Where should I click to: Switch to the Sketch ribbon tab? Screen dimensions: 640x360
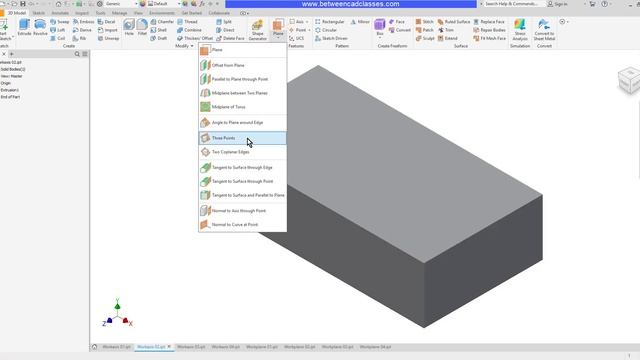point(38,13)
